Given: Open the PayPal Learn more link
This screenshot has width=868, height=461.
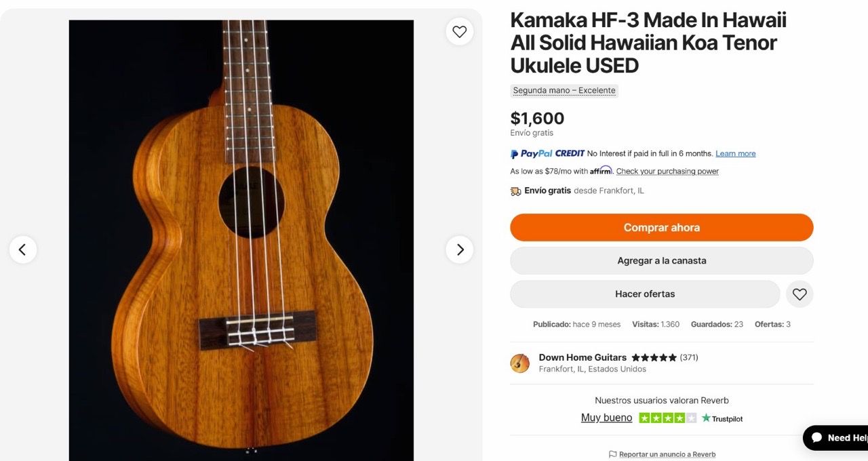Looking at the screenshot, I should tap(736, 154).
